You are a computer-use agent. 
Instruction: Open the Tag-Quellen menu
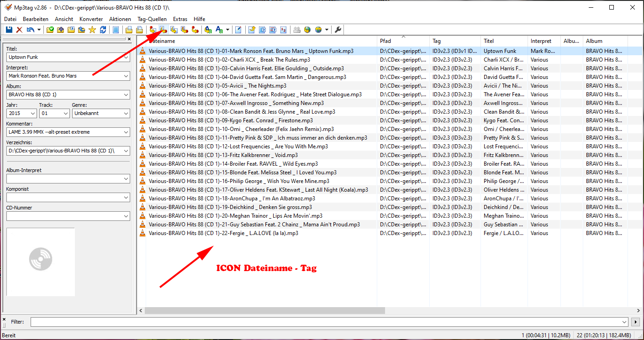(x=152, y=19)
